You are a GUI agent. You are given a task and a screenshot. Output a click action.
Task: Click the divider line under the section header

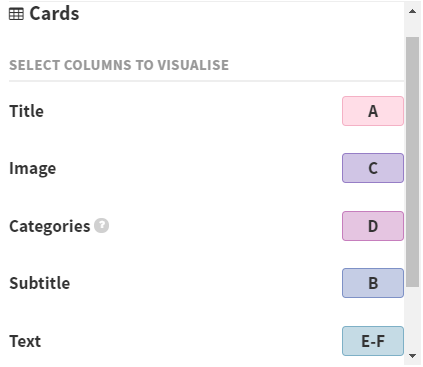[206, 81]
